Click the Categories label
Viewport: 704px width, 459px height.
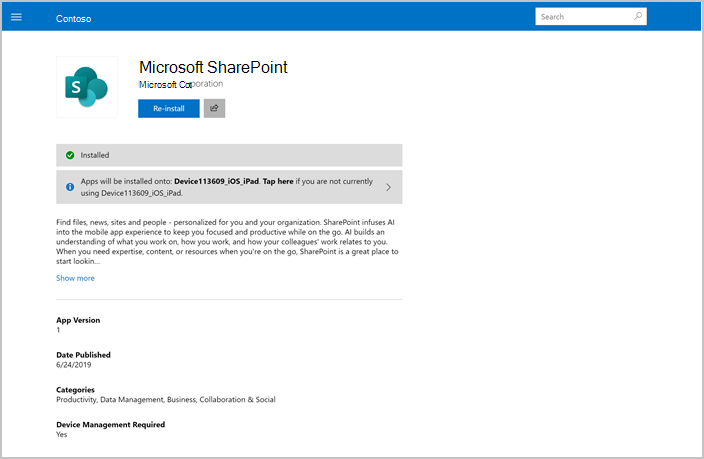tap(75, 390)
